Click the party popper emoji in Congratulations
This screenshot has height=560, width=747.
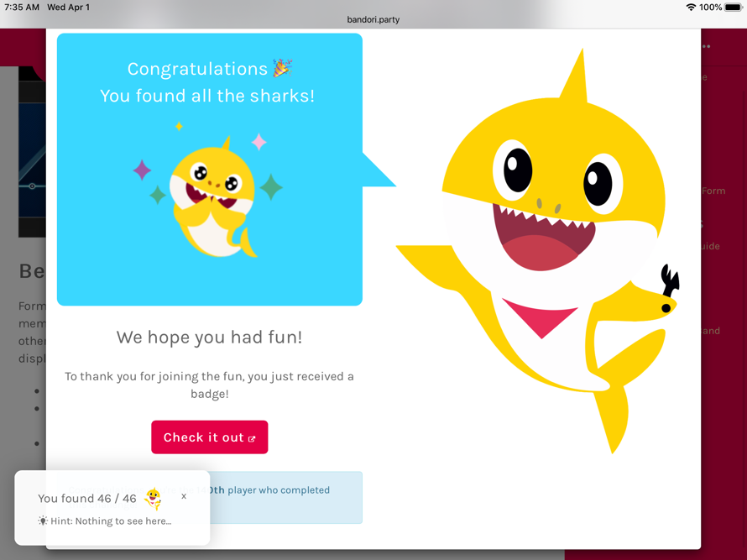282,68
